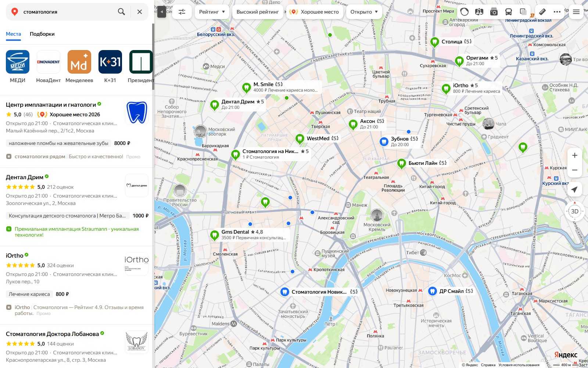This screenshot has width=588, height=368.
Task: Expand the Открыто dropdown filter
Action: tap(364, 12)
